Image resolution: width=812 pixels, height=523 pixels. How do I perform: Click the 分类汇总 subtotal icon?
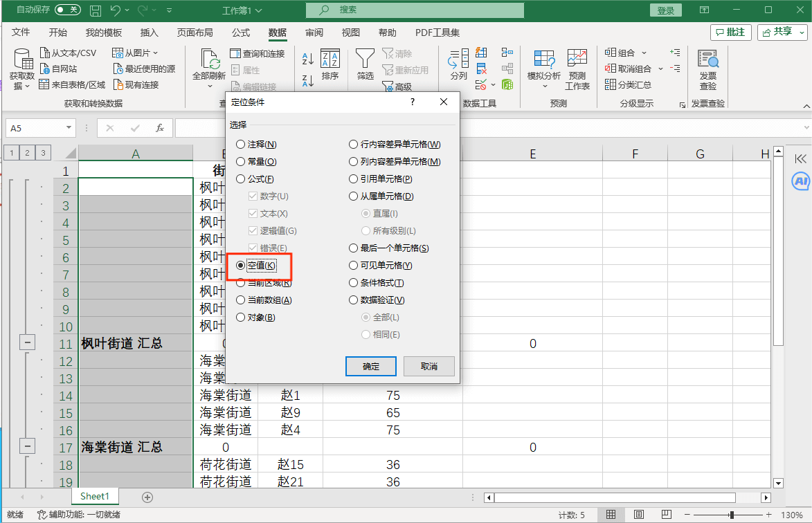click(628, 84)
